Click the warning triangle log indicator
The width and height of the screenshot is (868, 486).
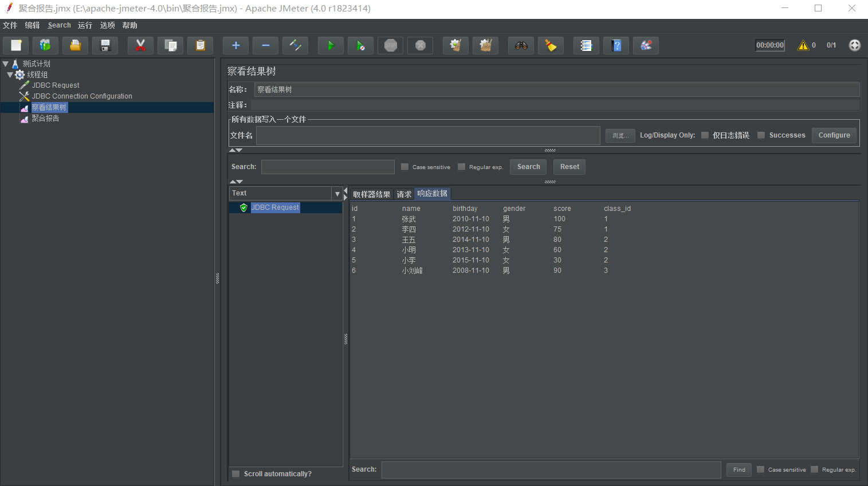(803, 45)
